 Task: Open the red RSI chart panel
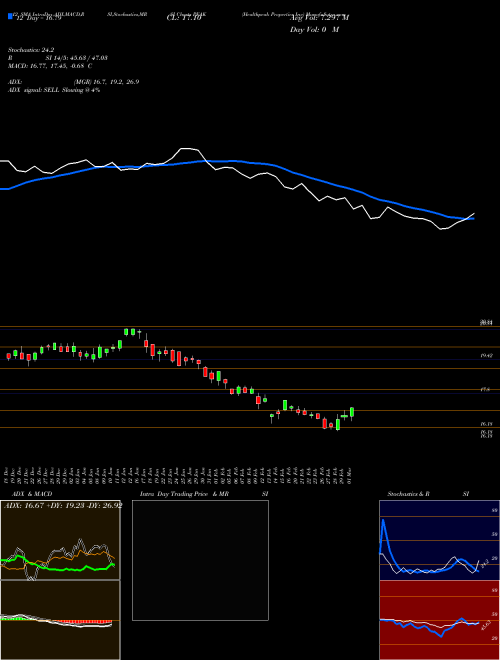439,620
